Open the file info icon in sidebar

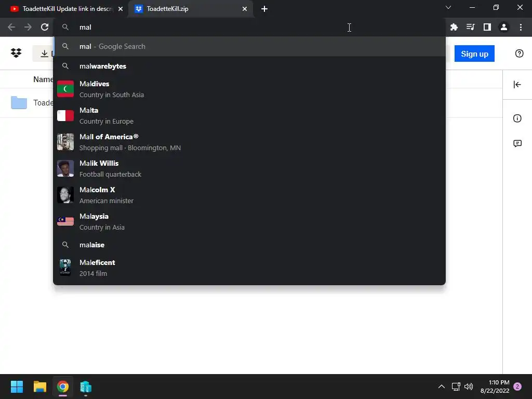point(517,118)
